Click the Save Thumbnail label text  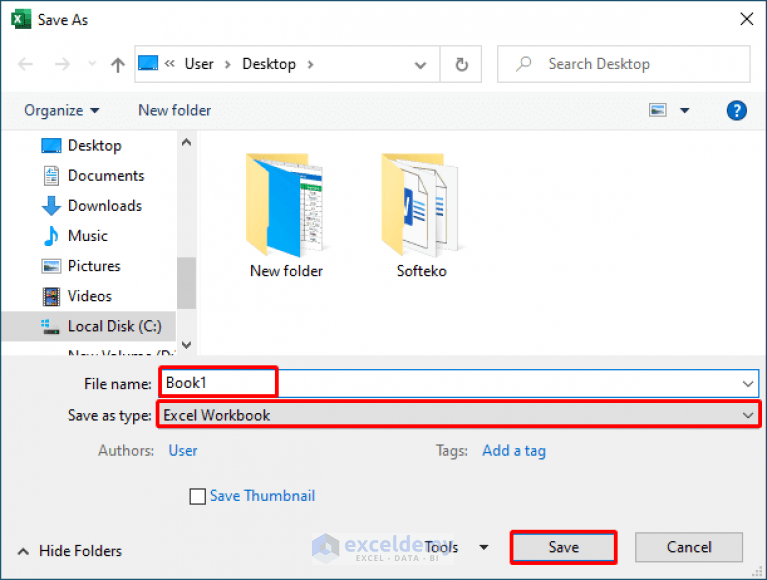[x=263, y=496]
